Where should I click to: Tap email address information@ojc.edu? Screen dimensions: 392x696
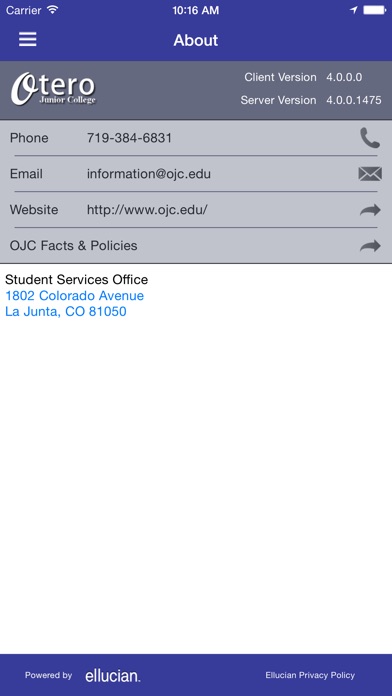149,174
